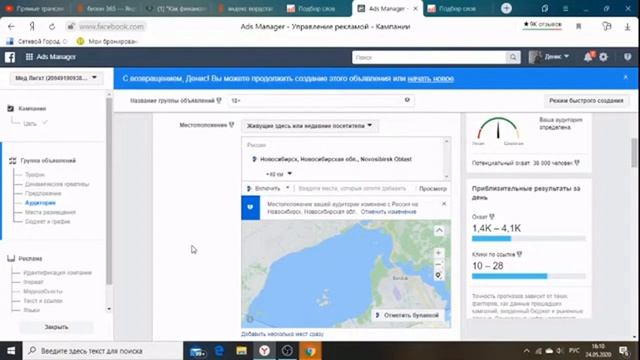
Task: Click the bookmark icon in address bar
Action: click(x=578, y=27)
